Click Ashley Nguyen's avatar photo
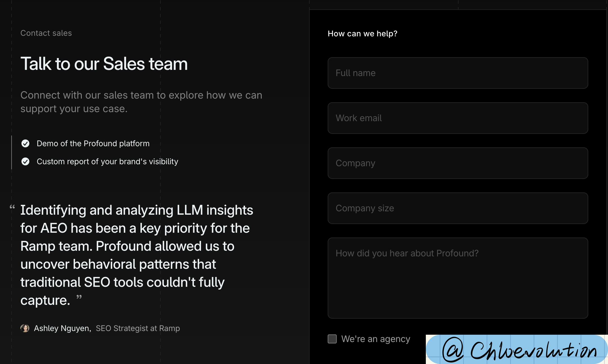Viewport: 608px width, 364px height. (x=25, y=328)
